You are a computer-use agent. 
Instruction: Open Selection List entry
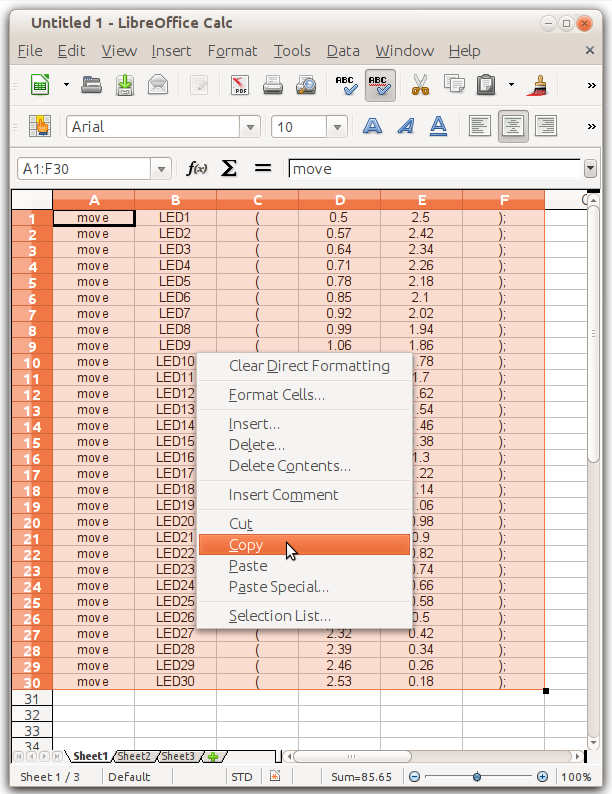[304, 616]
